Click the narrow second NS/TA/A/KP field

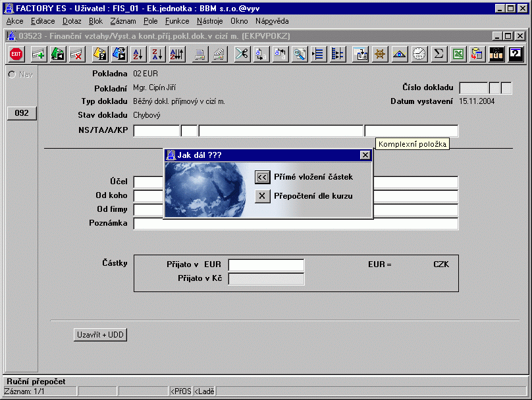tap(190, 131)
